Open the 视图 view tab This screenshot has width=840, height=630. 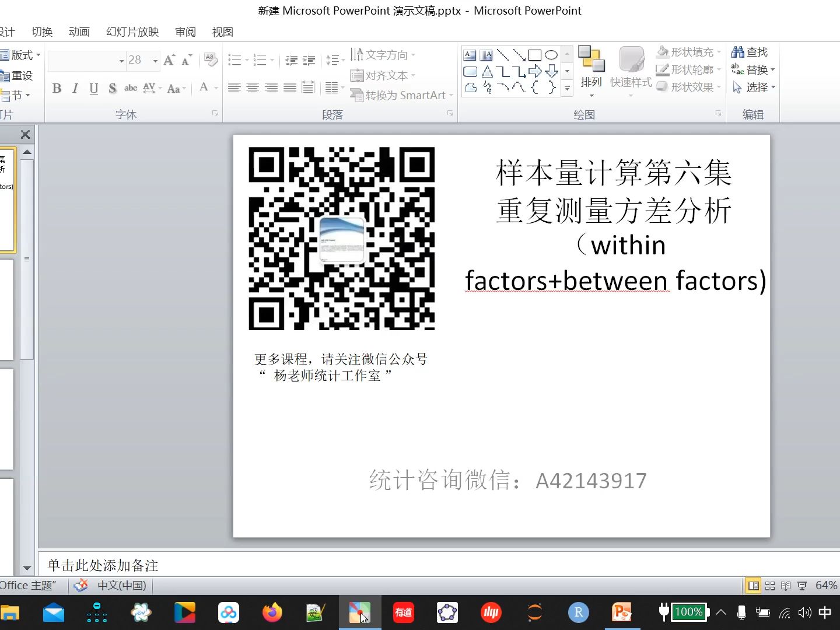pyautogui.click(x=223, y=32)
